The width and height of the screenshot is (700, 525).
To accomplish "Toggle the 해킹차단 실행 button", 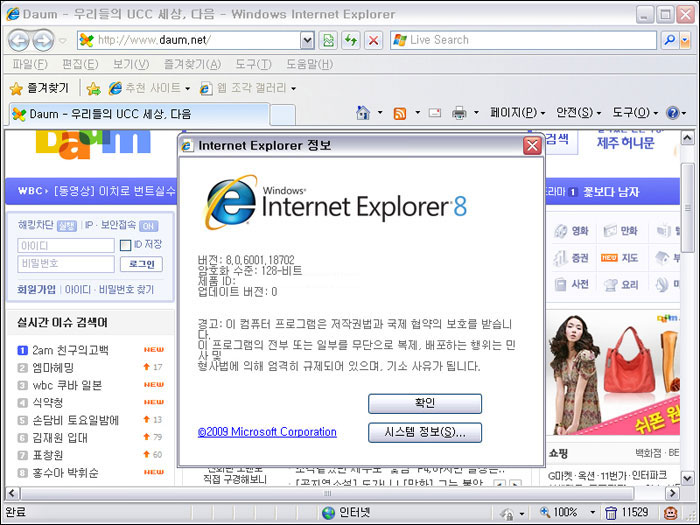I will click(67, 226).
